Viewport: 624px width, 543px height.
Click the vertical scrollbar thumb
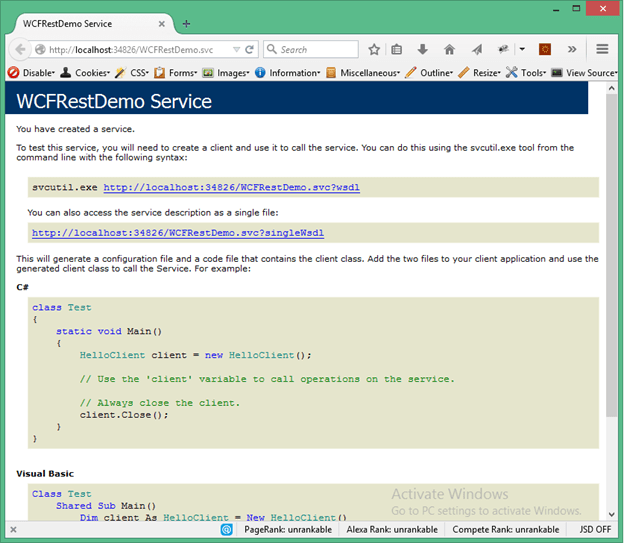coord(612,255)
